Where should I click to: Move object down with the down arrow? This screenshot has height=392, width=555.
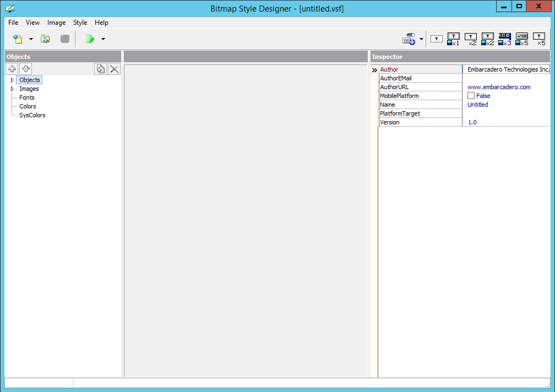tap(26, 69)
